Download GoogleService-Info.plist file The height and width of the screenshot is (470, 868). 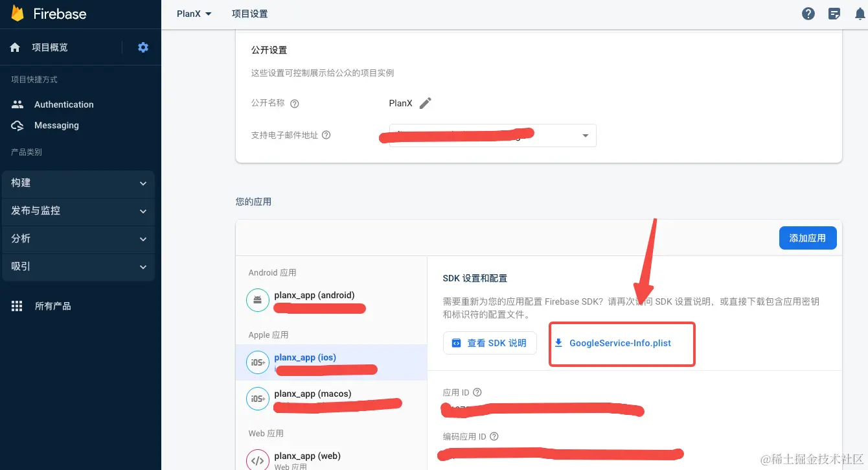click(620, 343)
